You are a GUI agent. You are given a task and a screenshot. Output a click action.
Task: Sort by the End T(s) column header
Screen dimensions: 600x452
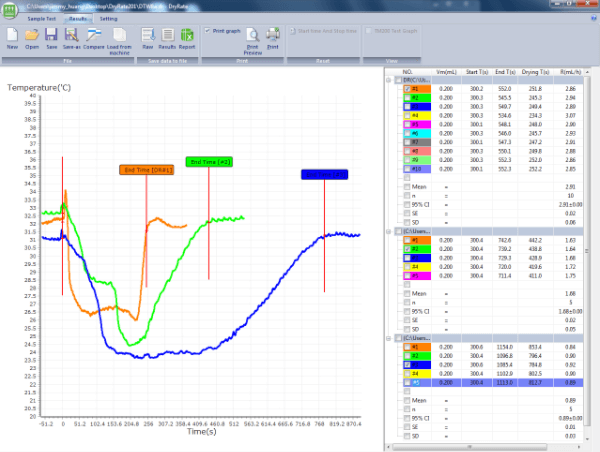(x=505, y=72)
